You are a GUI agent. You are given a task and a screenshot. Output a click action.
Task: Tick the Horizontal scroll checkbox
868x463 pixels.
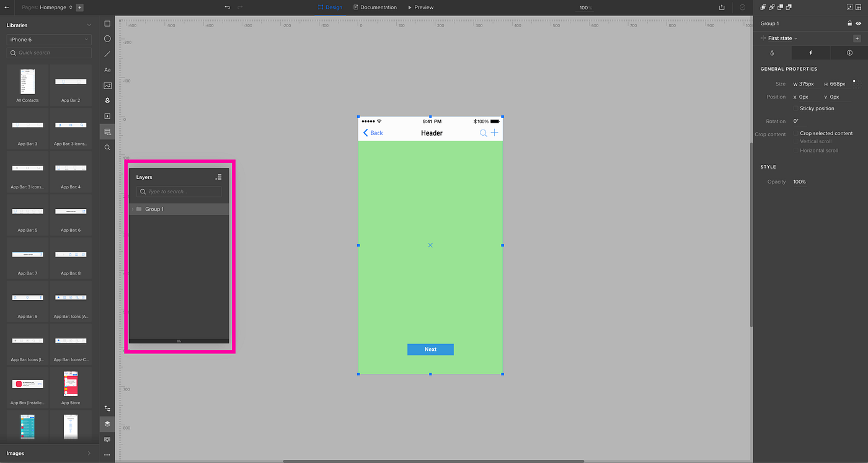[797, 151]
